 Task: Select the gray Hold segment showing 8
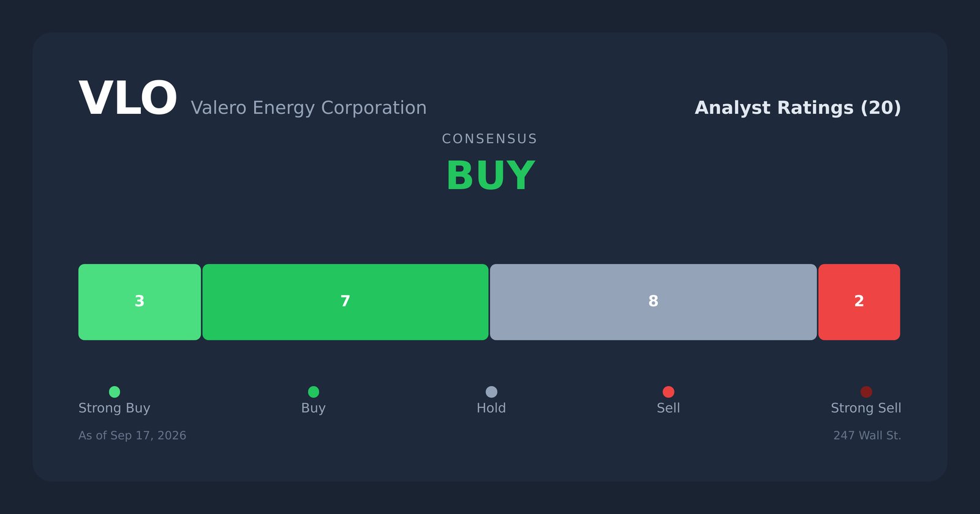(654, 302)
